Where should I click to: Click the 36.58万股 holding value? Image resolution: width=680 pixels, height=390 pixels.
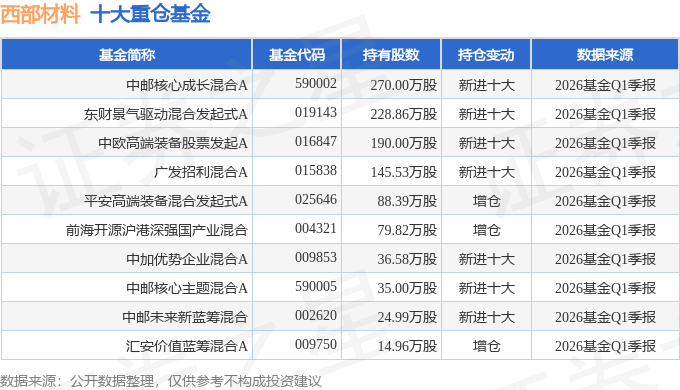click(407, 259)
